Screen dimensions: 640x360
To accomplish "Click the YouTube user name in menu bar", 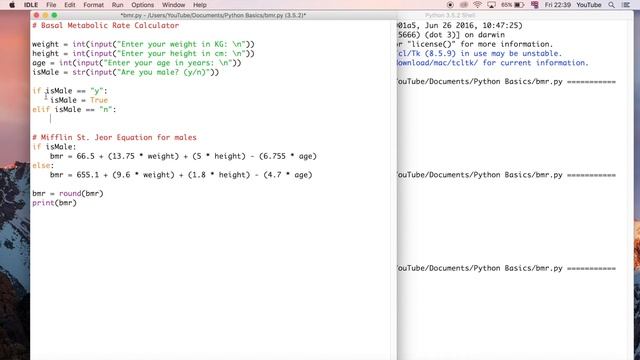I will [589, 5].
